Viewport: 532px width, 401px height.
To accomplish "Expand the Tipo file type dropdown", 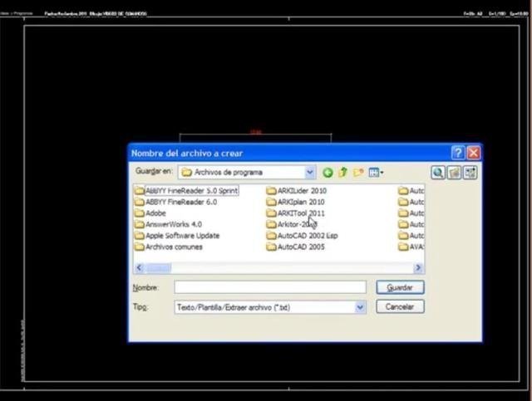I will 360,307.
